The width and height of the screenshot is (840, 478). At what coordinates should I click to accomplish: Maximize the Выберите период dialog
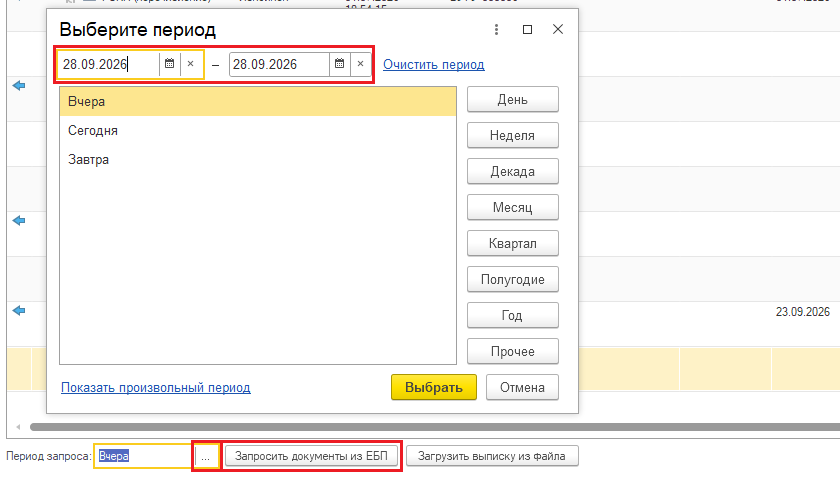coord(527,29)
